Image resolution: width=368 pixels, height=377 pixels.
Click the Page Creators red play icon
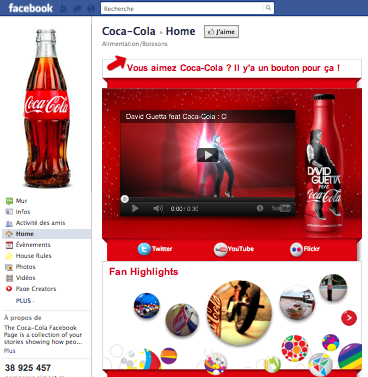9,289
